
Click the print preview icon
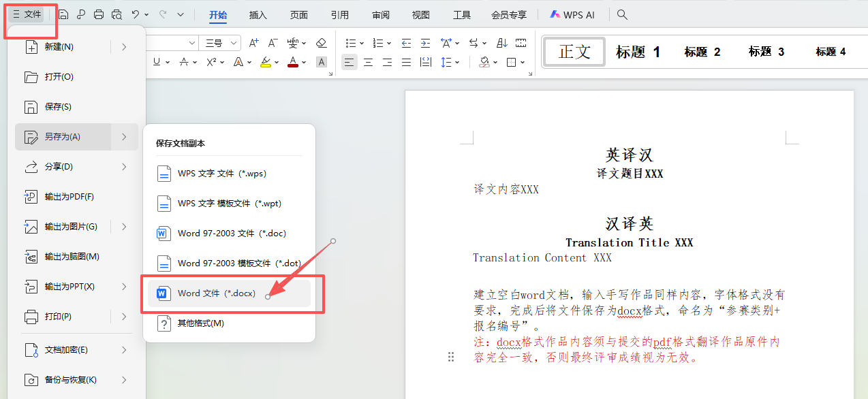tap(117, 14)
